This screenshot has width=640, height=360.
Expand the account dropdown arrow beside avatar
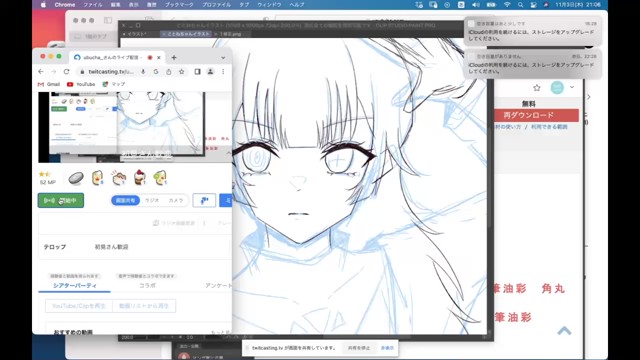pos(572,87)
